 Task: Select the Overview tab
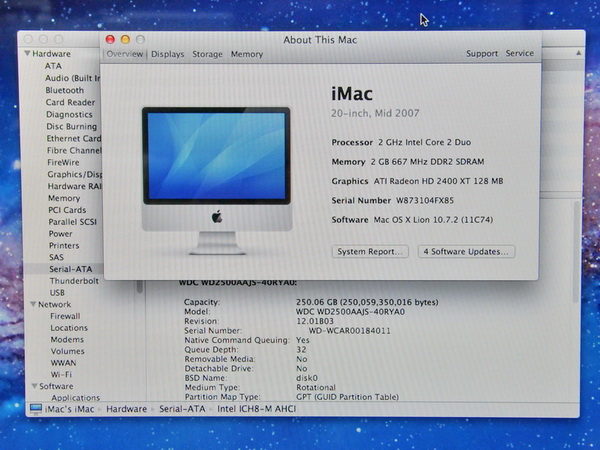click(125, 54)
